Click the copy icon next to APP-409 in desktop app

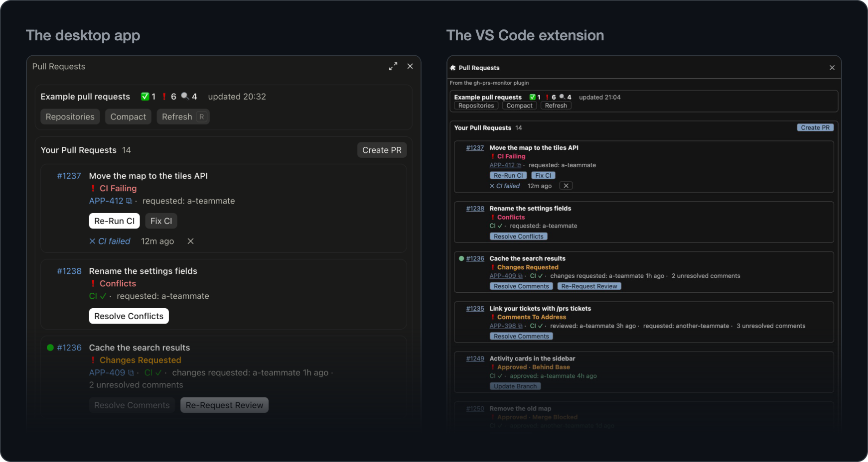pos(131,373)
